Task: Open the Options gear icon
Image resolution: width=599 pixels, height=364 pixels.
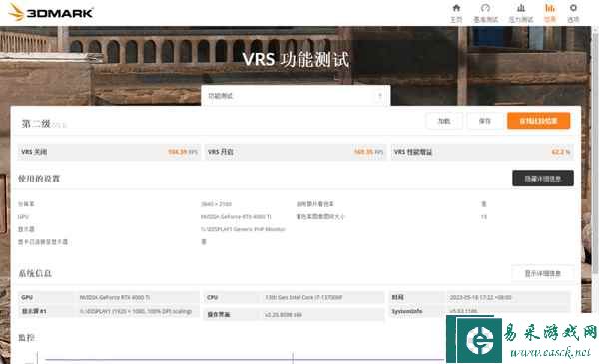Action: (573, 8)
